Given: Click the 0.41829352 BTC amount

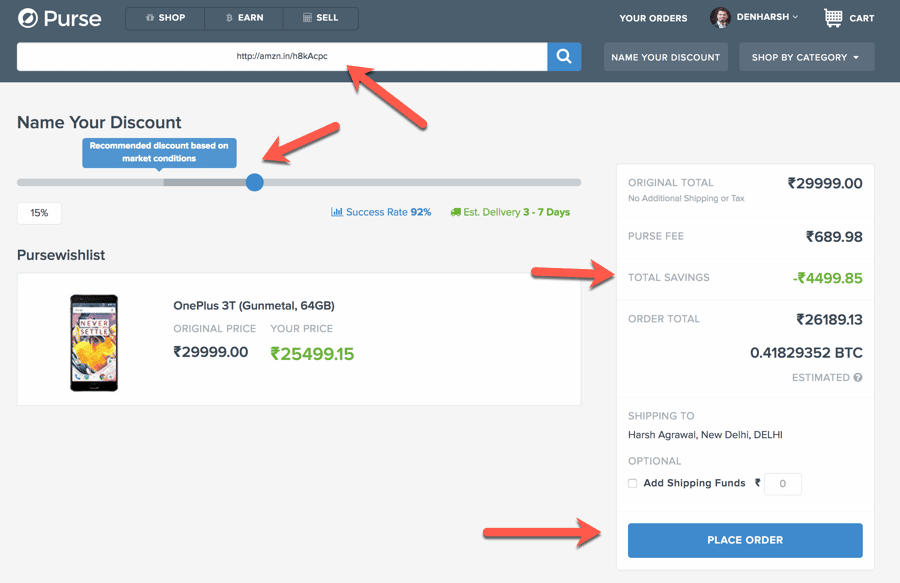Looking at the screenshot, I should click(806, 352).
